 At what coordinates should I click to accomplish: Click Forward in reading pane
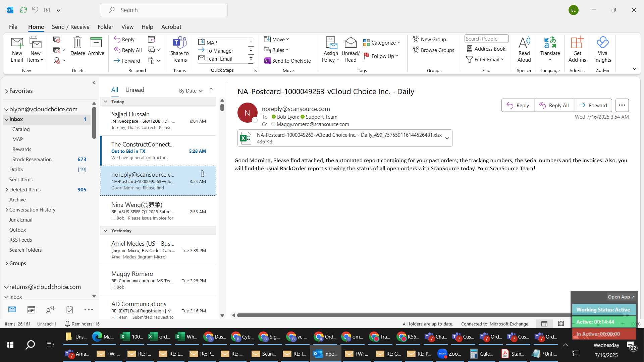point(593,105)
